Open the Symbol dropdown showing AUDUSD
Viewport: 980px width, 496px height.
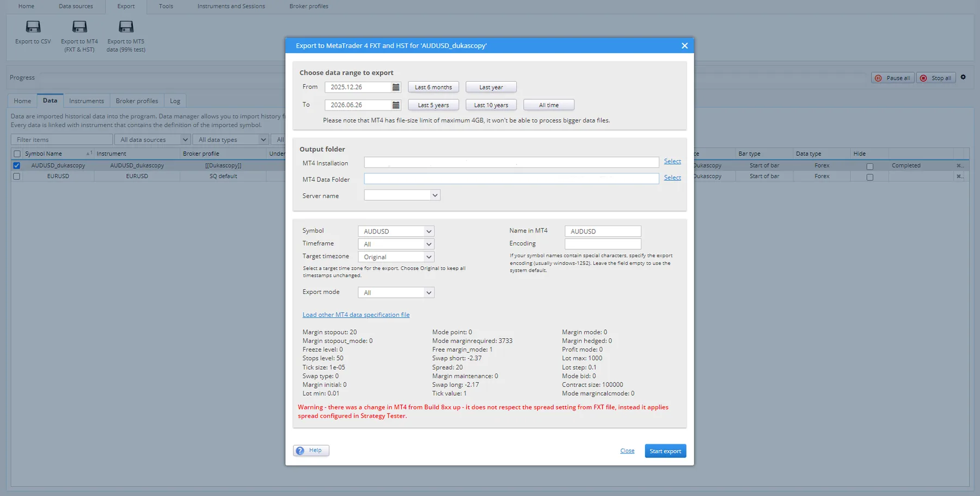(x=396, y=231)
